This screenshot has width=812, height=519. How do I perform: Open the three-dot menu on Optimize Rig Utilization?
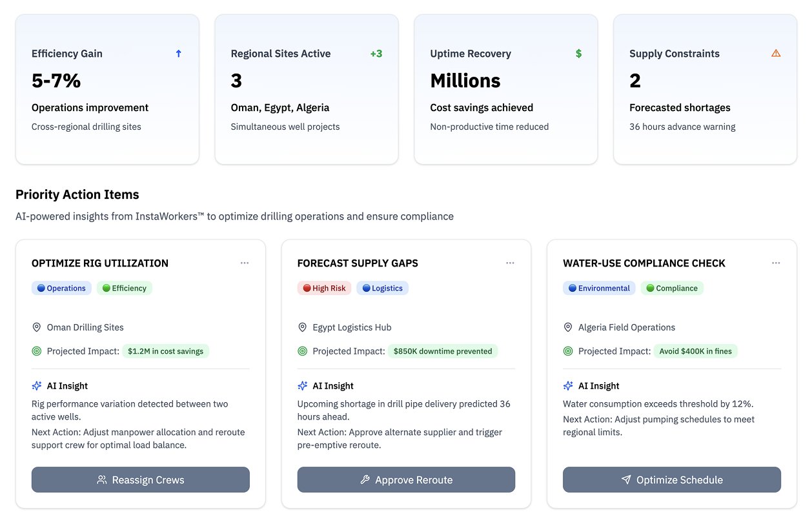[x=245, y=263]
